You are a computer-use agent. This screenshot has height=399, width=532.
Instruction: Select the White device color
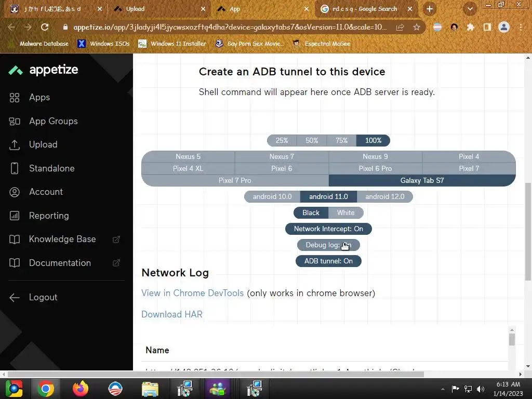[345, 212]
